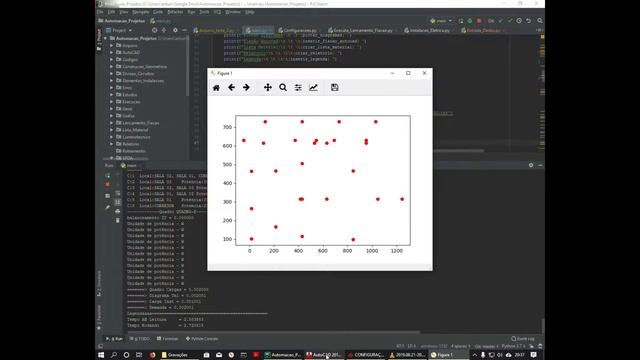The width and height of the screenshot is (640, 360).
Task: Open the Windows Start menu
Action: [101, 355]
